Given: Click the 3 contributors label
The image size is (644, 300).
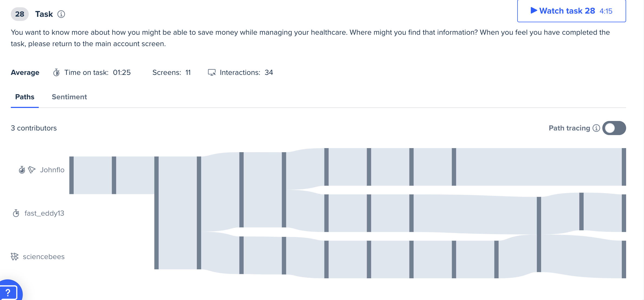Looking at the screenshot, I should coord(34,128).
